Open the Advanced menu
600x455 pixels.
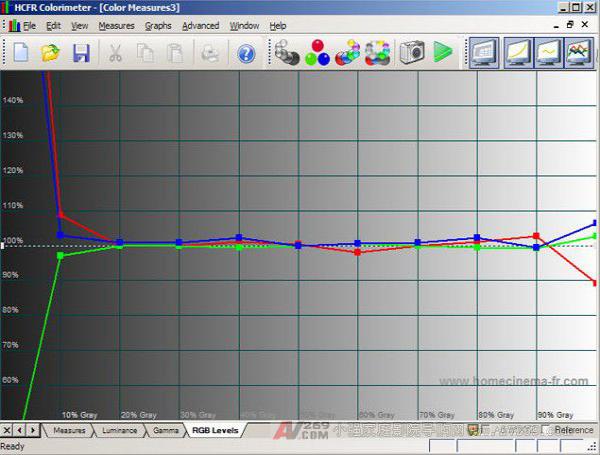coord(200,25)
